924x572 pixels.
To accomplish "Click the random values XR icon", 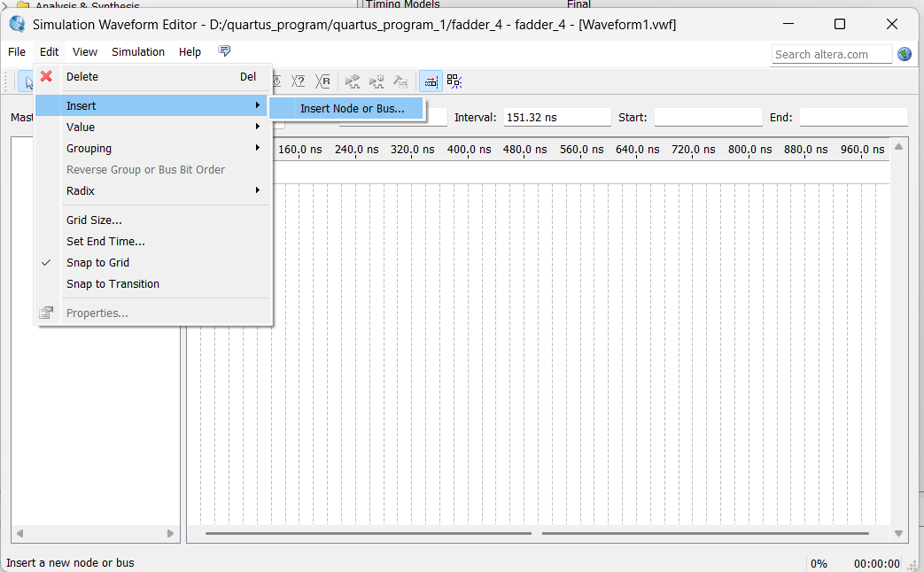I will click(x=322, y=81).
